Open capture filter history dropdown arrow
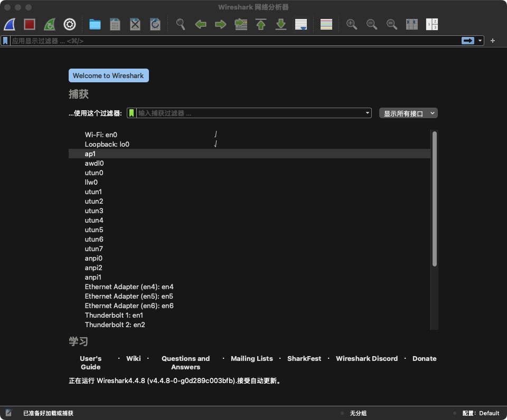The width and height of the screenshot is (507, 420). click(368, 113)
